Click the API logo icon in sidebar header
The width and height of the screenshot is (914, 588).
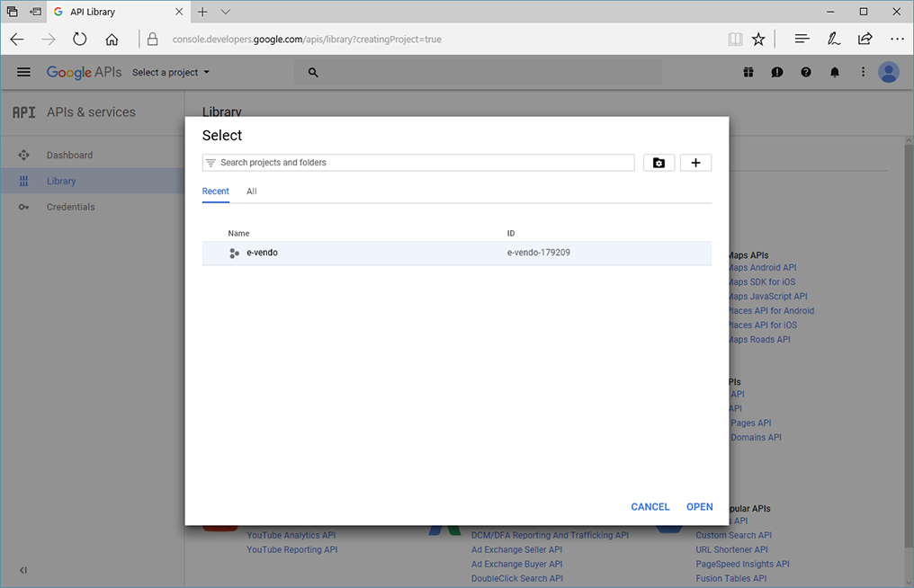(x=24, y=111)
